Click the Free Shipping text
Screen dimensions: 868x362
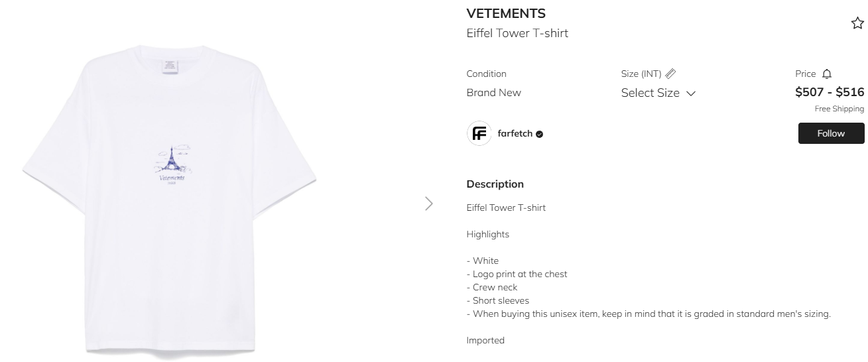[x=839, y=109]
